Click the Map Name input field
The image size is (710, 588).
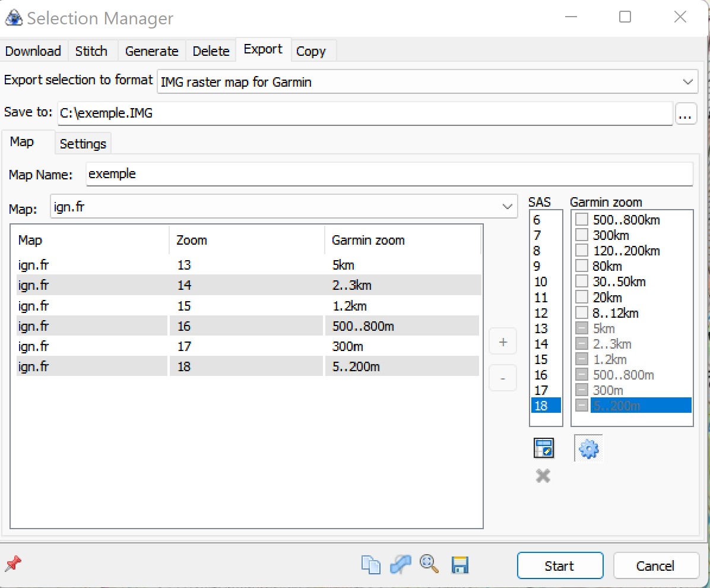tap(389, 174)
